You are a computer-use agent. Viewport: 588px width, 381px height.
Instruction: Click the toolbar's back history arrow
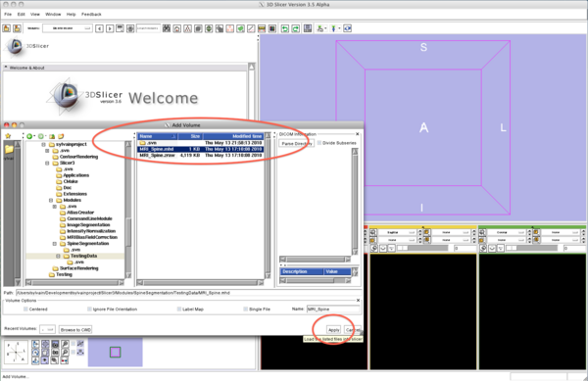[x=99, y=28]
